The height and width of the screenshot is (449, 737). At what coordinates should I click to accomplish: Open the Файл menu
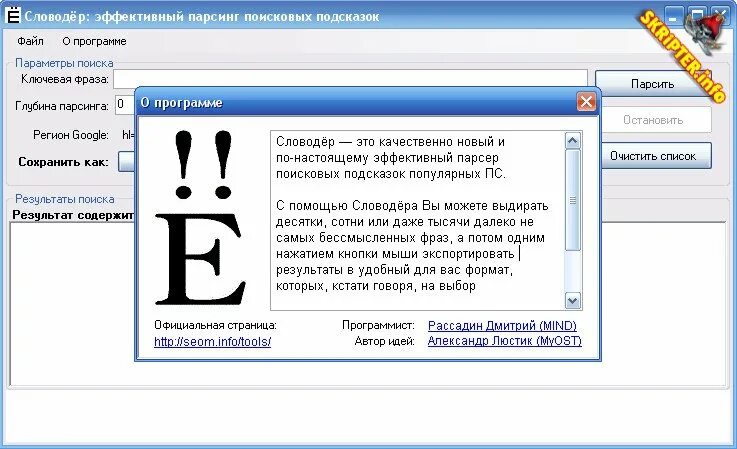tap(30, 41)
